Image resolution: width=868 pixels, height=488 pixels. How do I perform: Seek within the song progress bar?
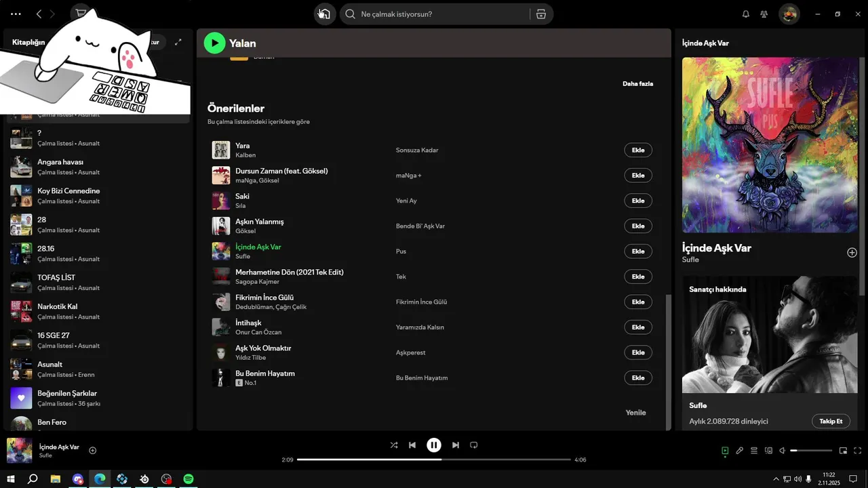point(434,460)
